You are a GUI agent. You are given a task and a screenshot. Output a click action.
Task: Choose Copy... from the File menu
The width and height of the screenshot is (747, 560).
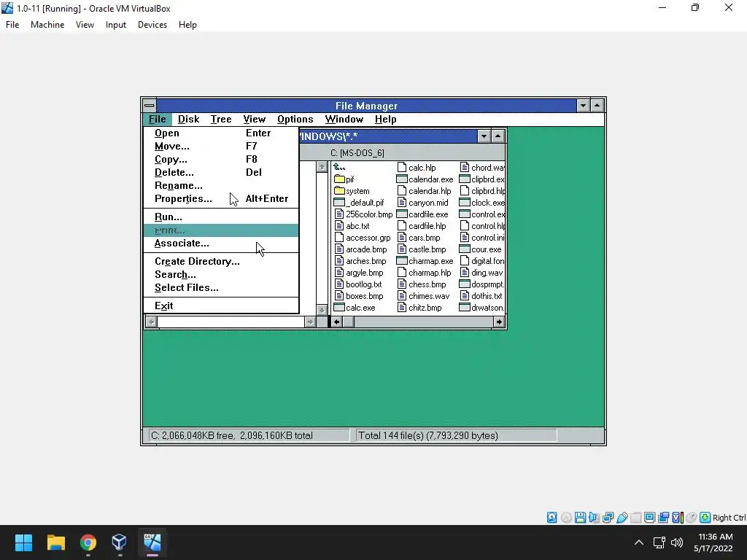pyautogui.click(x=221, y=160)
